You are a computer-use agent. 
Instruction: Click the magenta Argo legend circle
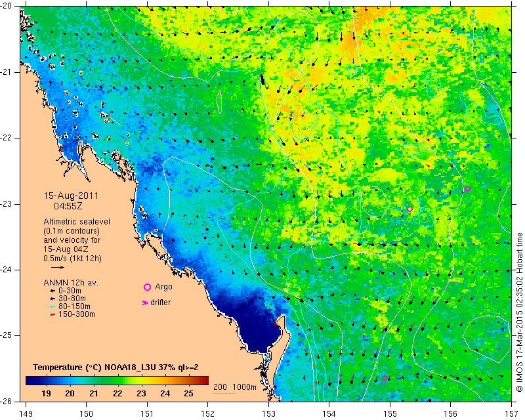[147, 287]
